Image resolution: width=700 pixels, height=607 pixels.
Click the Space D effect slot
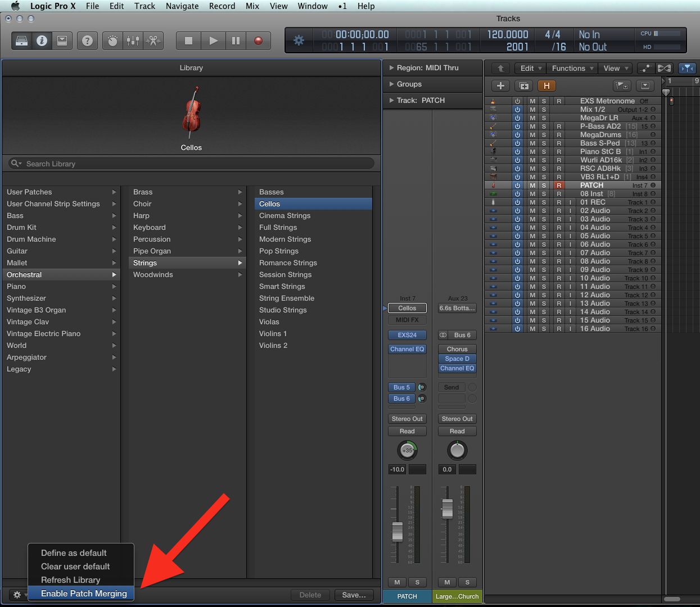pyautogui.click(x=457, y=359)
